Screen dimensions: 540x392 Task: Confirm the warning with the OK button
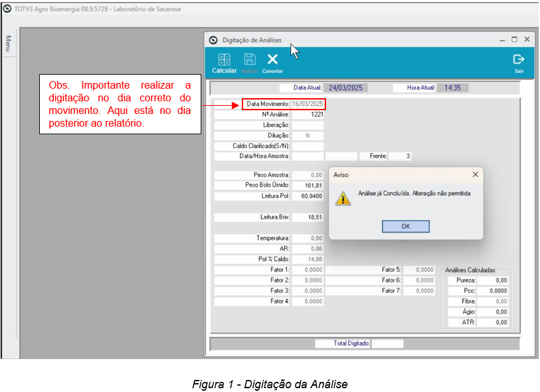tap(406, 226)
